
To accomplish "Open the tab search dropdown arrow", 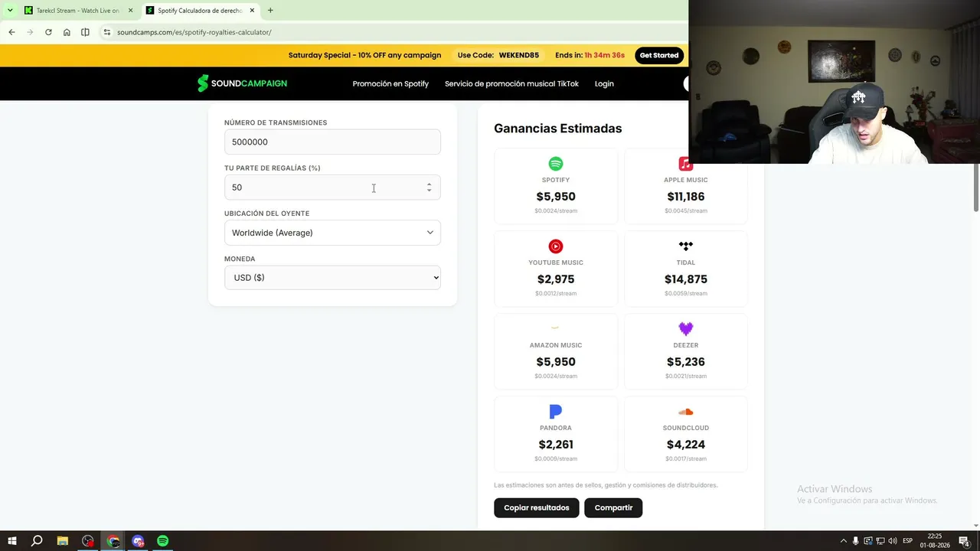I will [x=10, y=11].
